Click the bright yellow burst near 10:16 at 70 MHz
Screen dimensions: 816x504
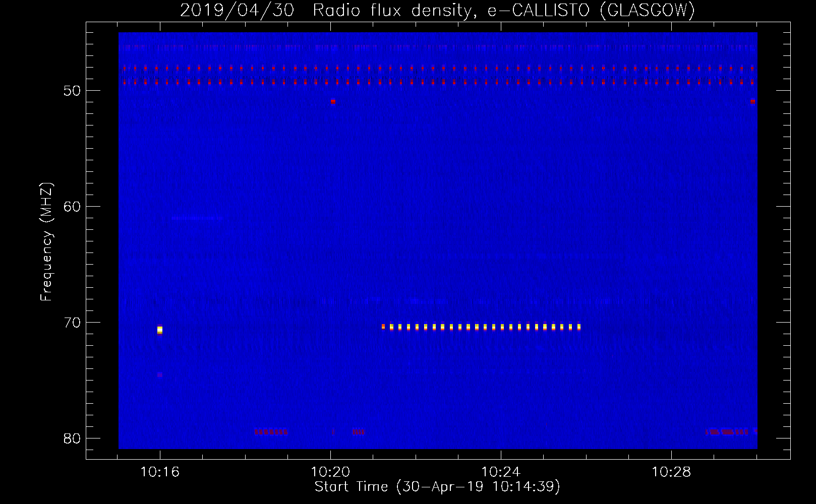click(160, 330)
